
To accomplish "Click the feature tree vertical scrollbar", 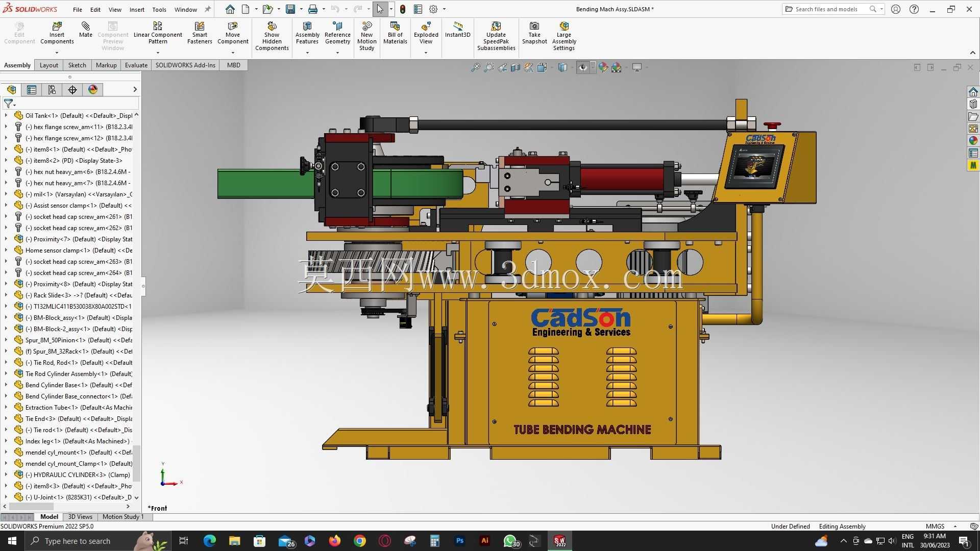I will (136, 463).
